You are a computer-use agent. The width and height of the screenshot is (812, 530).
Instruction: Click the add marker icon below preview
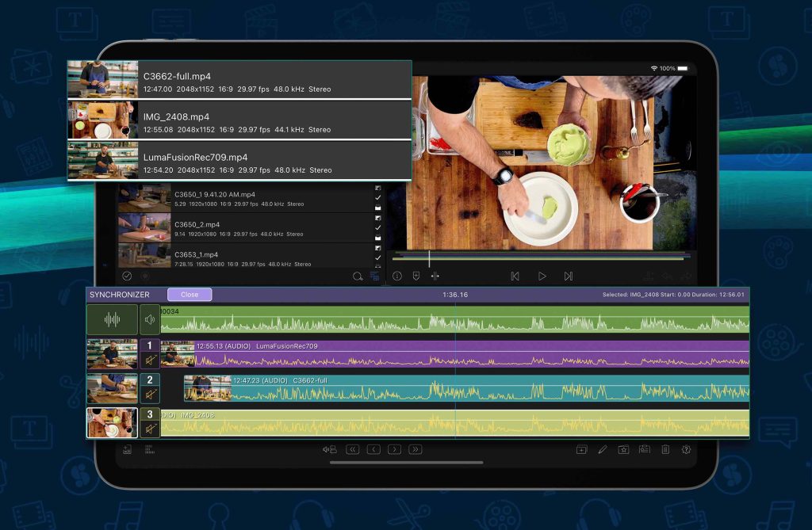(416, 276)
